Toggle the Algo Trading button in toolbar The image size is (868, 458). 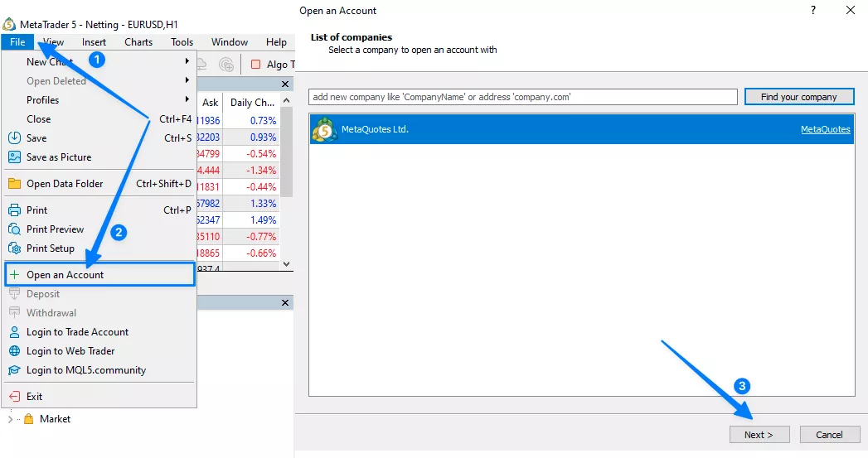(x=269, y=65)
